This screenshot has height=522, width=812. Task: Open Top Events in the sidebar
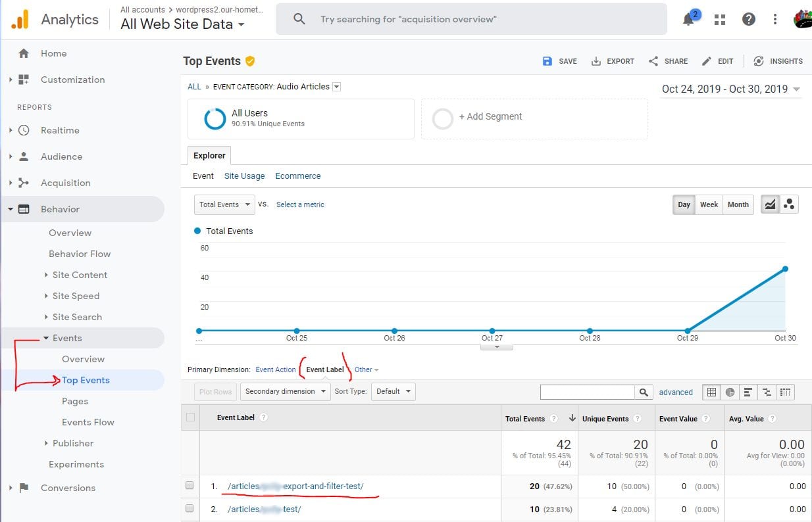point(86,380)
